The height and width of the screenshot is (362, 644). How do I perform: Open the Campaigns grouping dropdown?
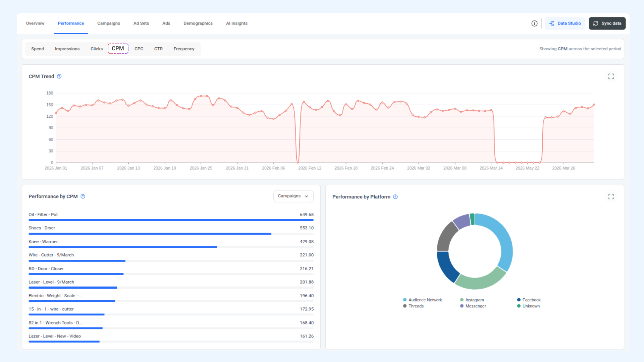point(293,196)
